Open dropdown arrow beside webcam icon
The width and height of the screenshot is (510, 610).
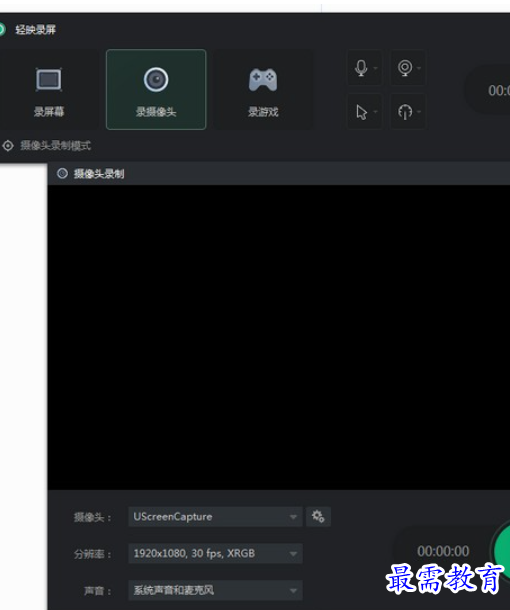click(419, 68)
